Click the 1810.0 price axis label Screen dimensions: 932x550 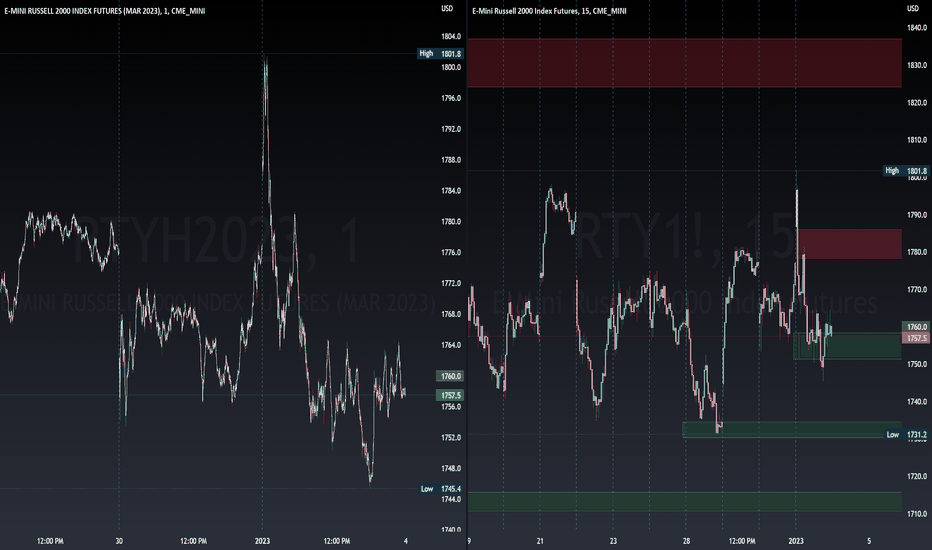[917, 140]
